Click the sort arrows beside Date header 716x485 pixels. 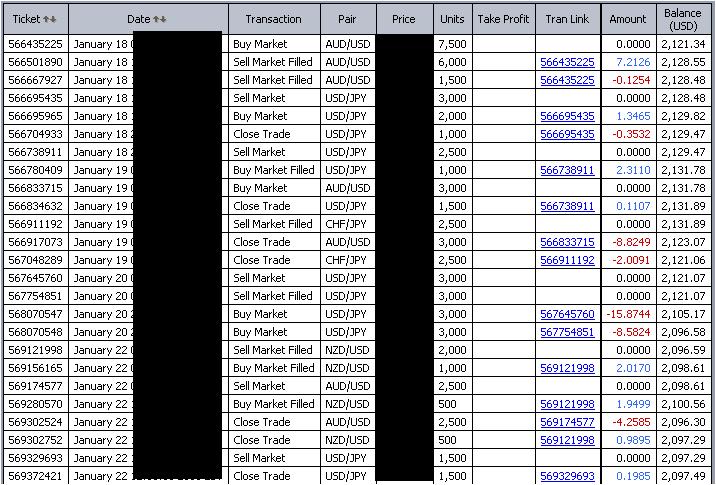click(x=160, y=19)
